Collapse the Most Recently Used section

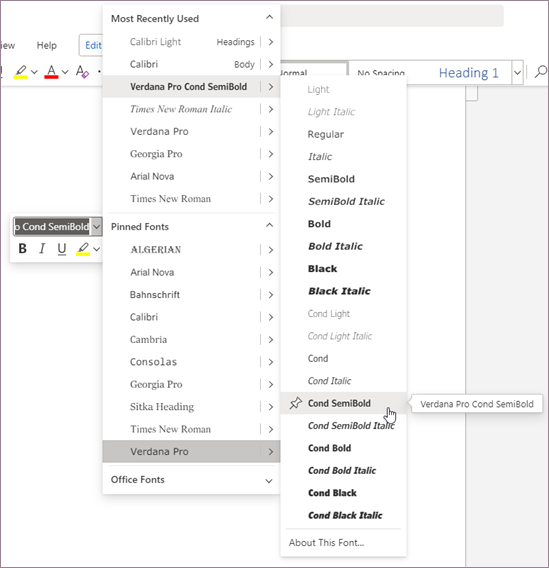269,17
